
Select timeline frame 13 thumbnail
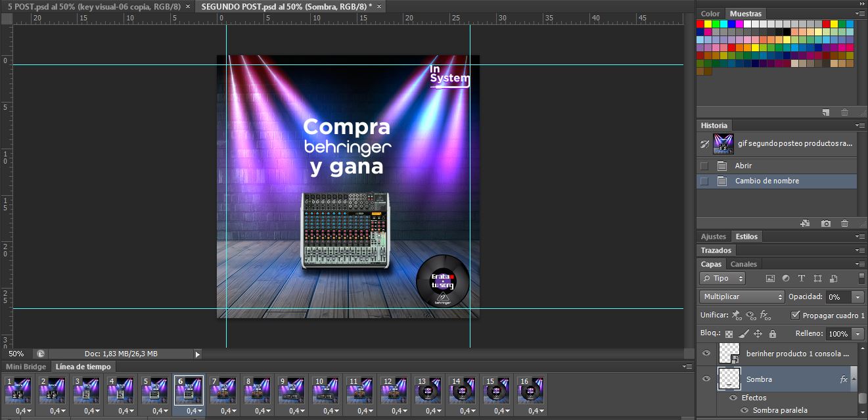pos(430,390)
